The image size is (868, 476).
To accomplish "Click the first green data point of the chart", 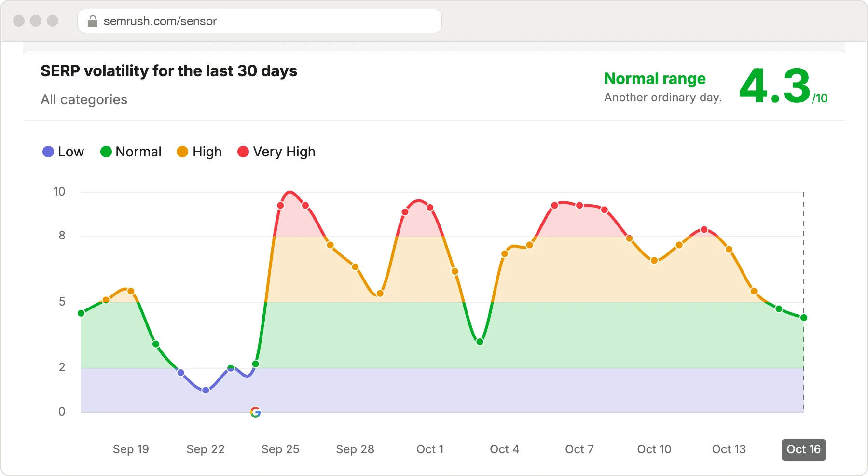I will (x=81, y=313).
